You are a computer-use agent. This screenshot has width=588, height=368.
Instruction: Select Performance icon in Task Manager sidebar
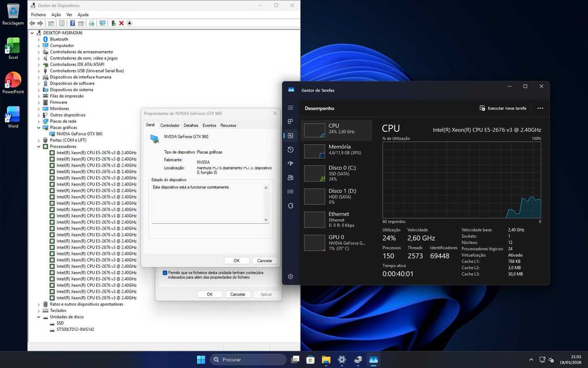pos(290,135)
